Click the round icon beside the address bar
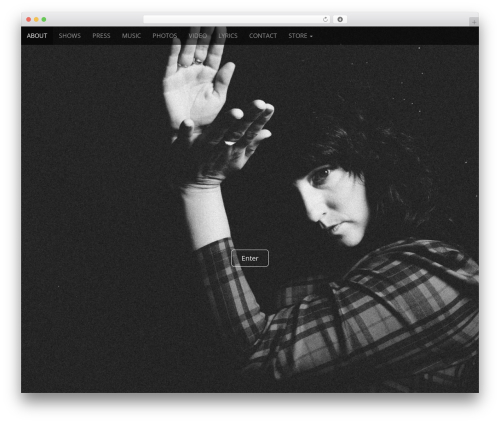This screenshot has width=500, height=423. [x=340, y=19]
